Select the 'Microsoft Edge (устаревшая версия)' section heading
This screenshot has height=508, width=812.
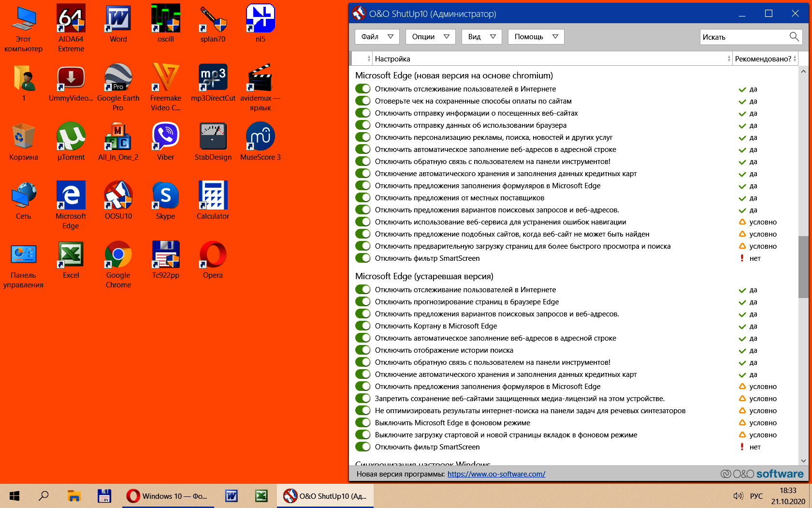point(424,276)
